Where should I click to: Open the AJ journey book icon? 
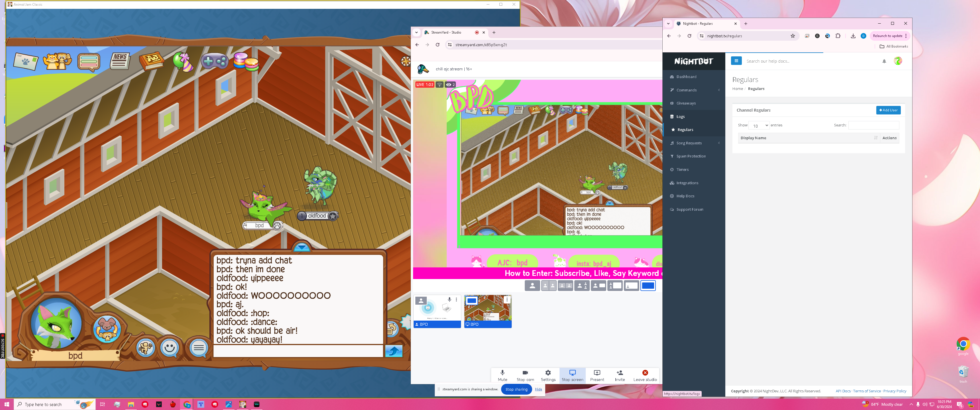[151, 61]
